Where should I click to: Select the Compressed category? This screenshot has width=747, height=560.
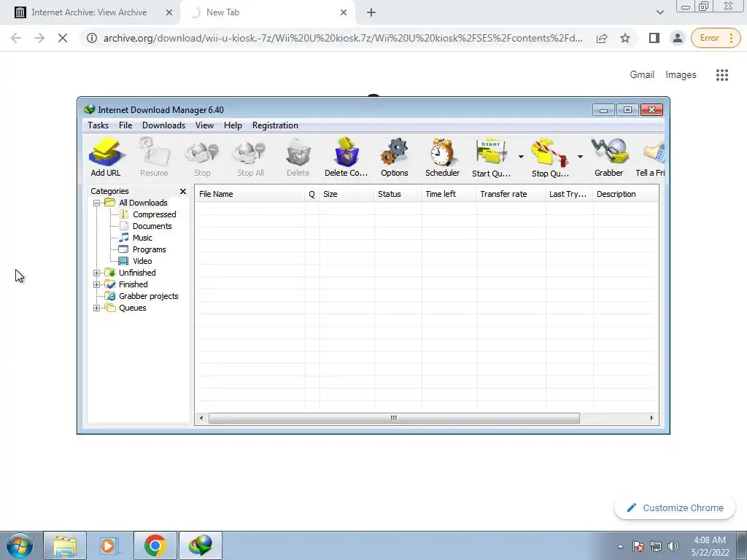[x=155, y=214]
